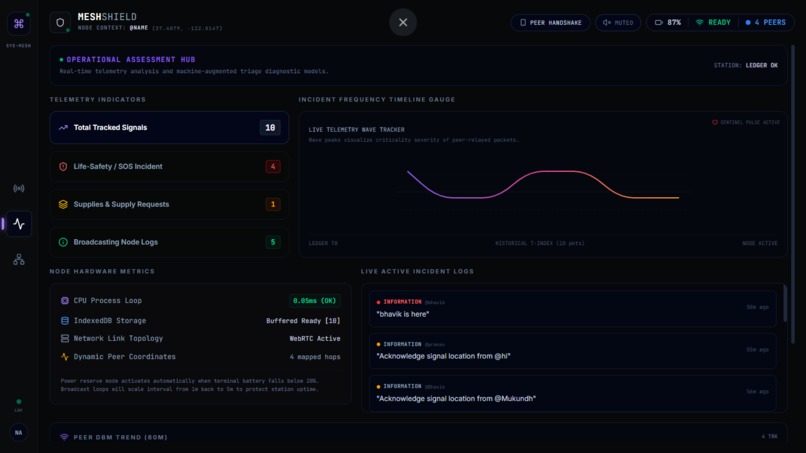Click the CPU Process Loop icon

(65, 300)
